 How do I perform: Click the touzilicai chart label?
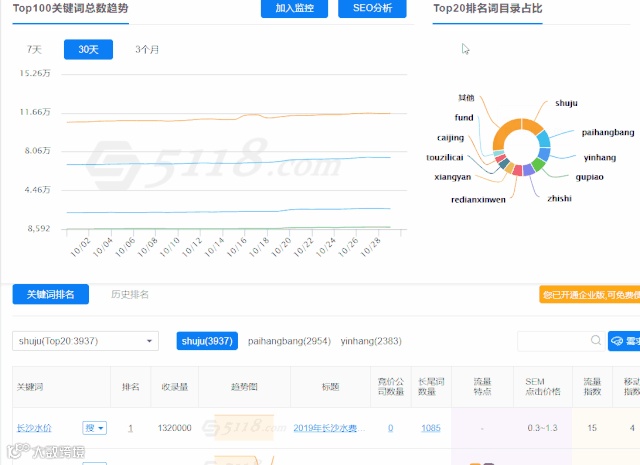[444, 158]
